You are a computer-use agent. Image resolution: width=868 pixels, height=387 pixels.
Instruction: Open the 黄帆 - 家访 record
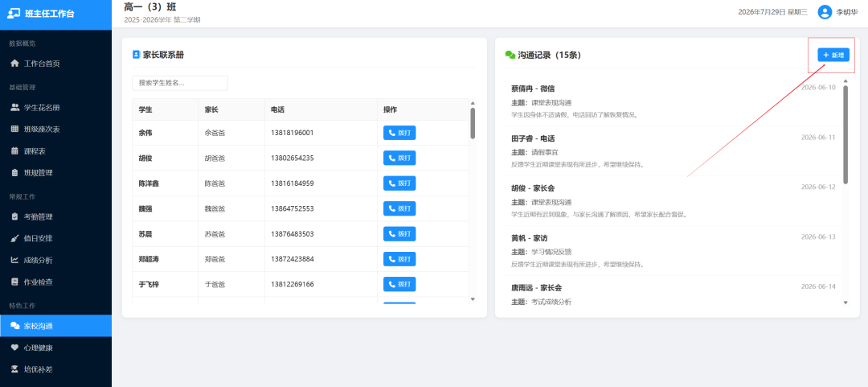674,250
